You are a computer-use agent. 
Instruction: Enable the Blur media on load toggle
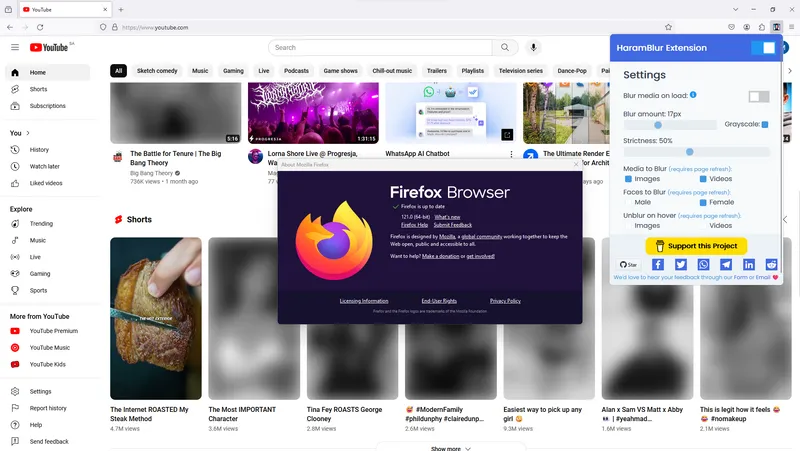pyautogui.click(x=759, y=96)
